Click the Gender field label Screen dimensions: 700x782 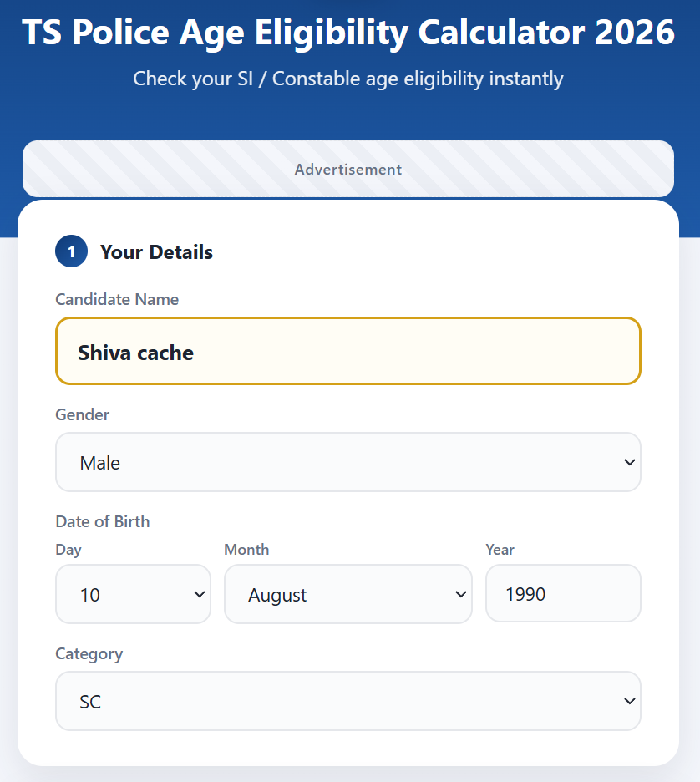click(x=82, y=414)
